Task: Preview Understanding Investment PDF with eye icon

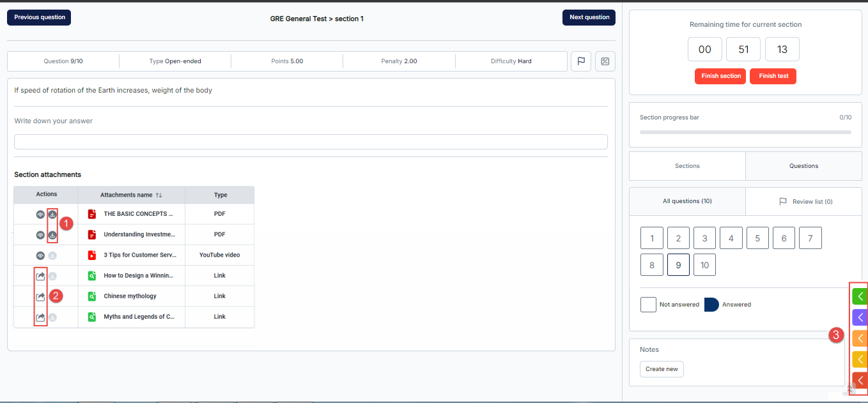Action: coord(40,235)
